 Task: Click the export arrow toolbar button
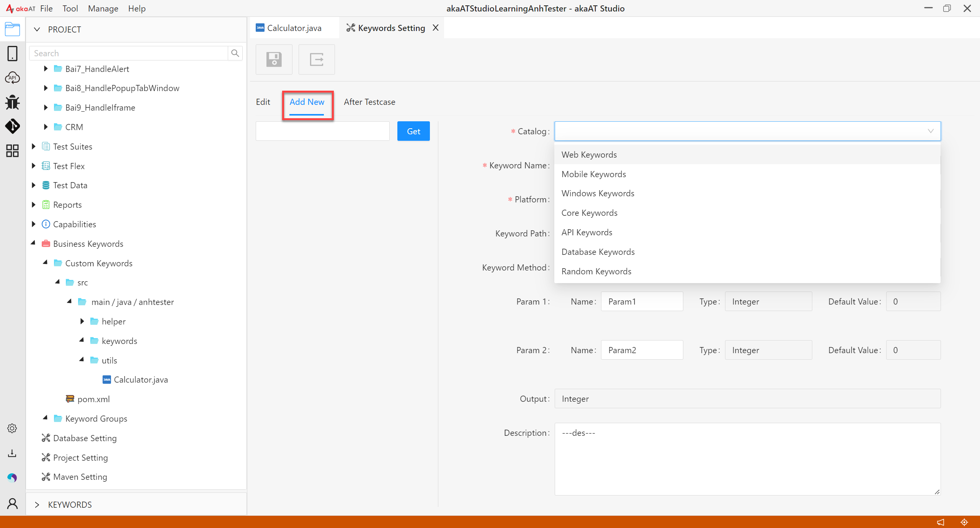[317, 59]
